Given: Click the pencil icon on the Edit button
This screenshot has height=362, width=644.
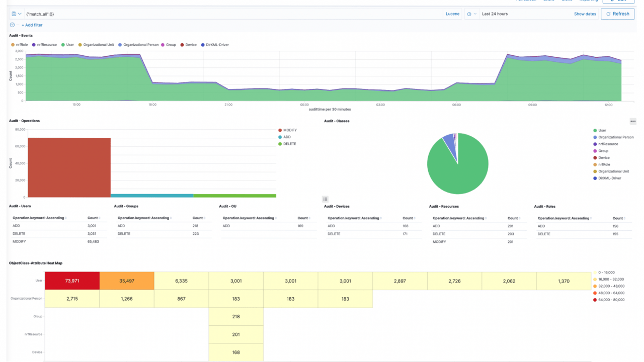Looking at the screenshot, I should click(x=612, y=2).
